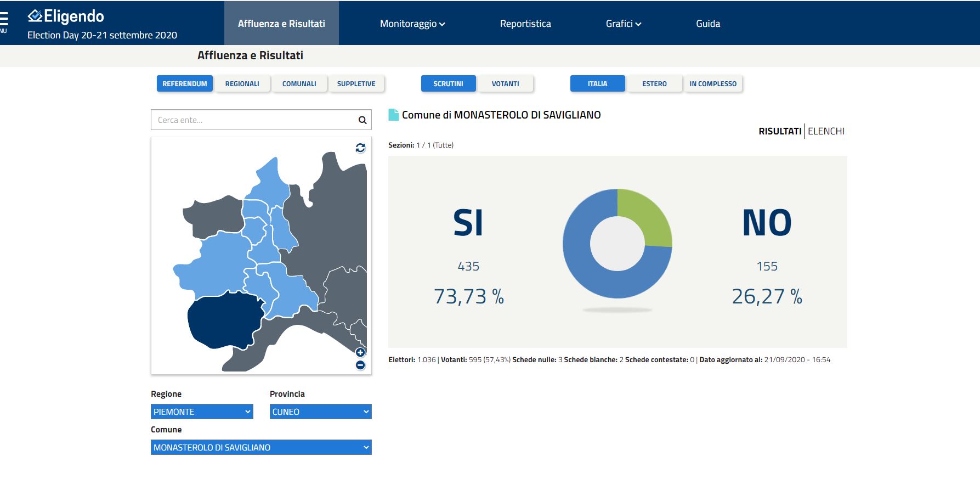980x501 pixels.
Task: Open the hamburger menu icon
Action: click(x=4, y=19)
